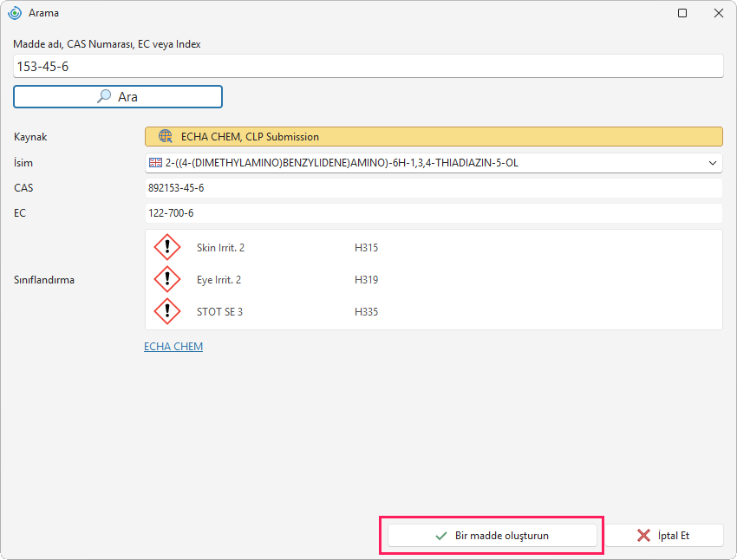Click the CAS number field 892153-45-6
This screenshot has height=560, width=737.
click(434, 188)
